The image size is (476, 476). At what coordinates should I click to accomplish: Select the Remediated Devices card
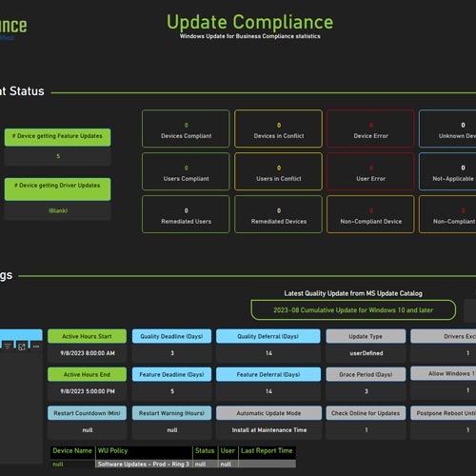click(x=279, y=214)
